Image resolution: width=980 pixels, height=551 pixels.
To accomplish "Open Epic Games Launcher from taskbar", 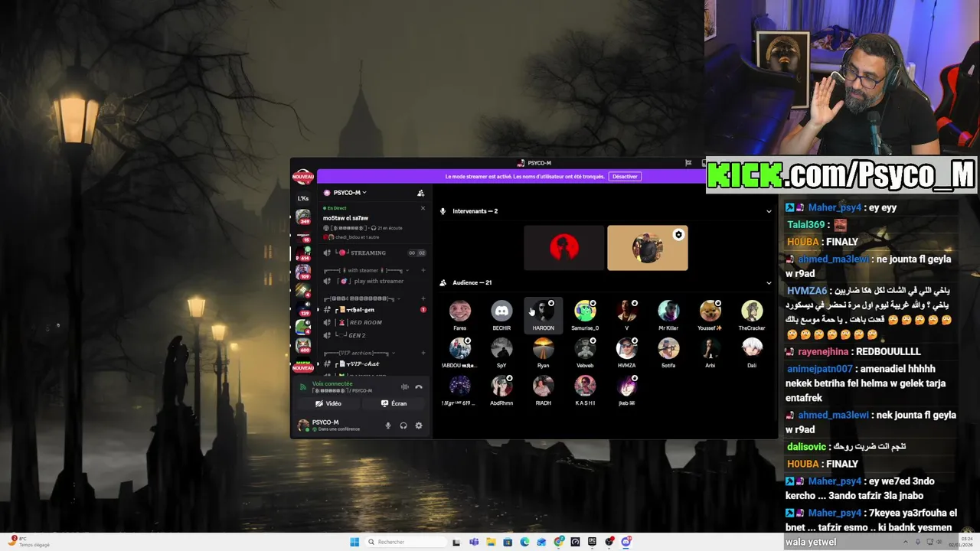I will coord(592,542).
